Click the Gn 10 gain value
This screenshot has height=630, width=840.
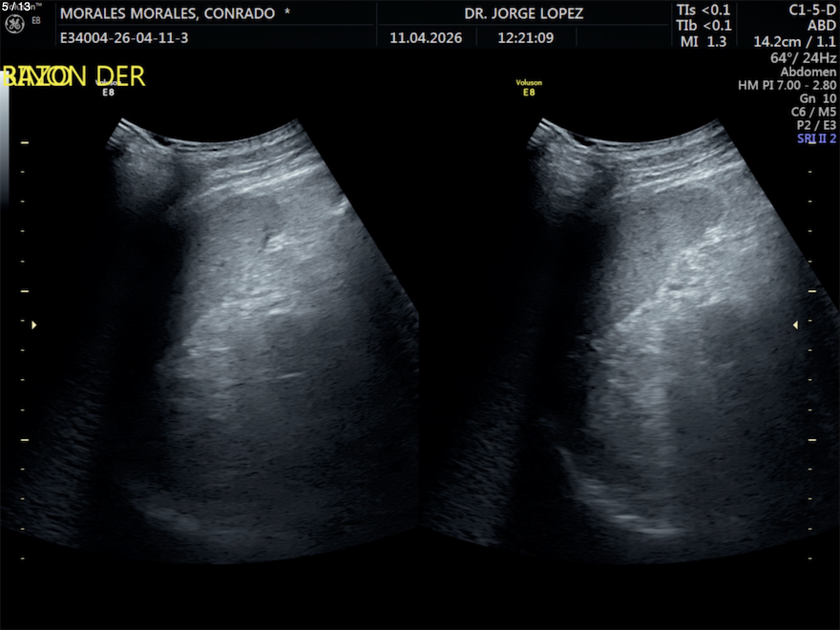[x=818, y=98]
